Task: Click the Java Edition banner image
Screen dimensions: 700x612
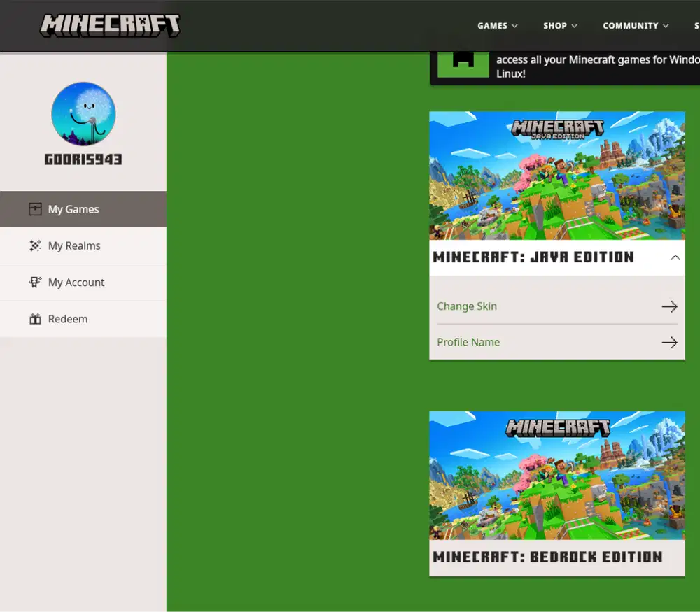Action: [556, 176]
